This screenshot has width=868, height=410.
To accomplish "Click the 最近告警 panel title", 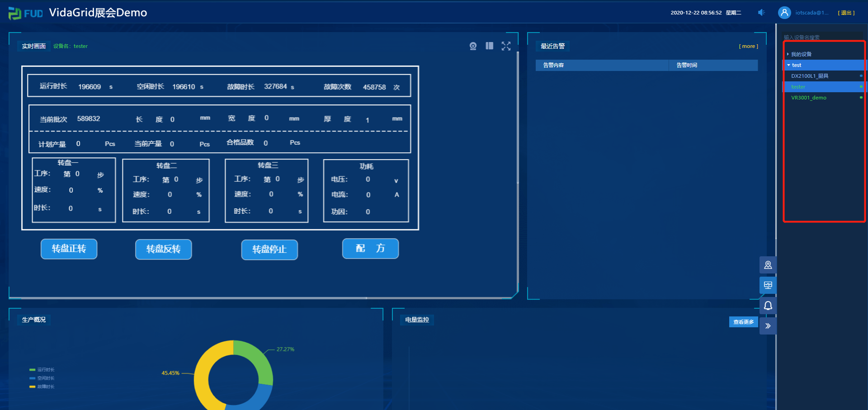I will 552,46.
